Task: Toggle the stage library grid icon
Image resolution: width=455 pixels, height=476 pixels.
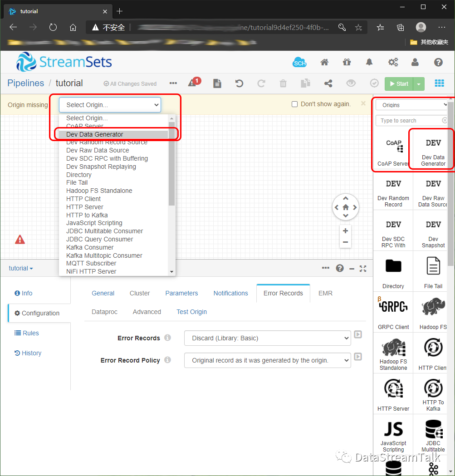Action: click(x=439, y=83)
